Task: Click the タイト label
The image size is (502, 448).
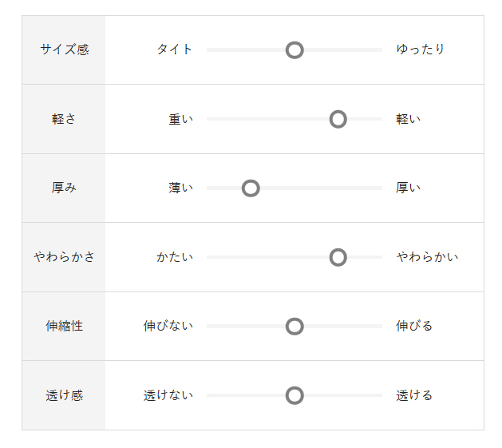Action: click(x=175, y=50)
